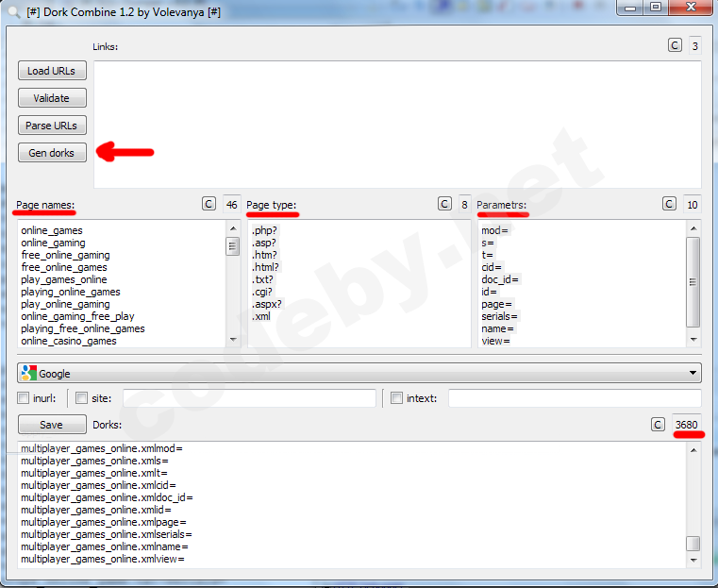Image resolution: width=718 pixels, height=588 pixels.
Task: Select 'serials=' in Parametrs list
Action: [499, 316]
